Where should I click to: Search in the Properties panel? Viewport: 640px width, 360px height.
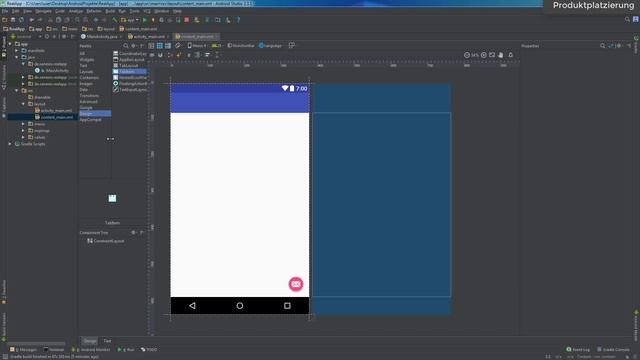(x=602, y=46)
